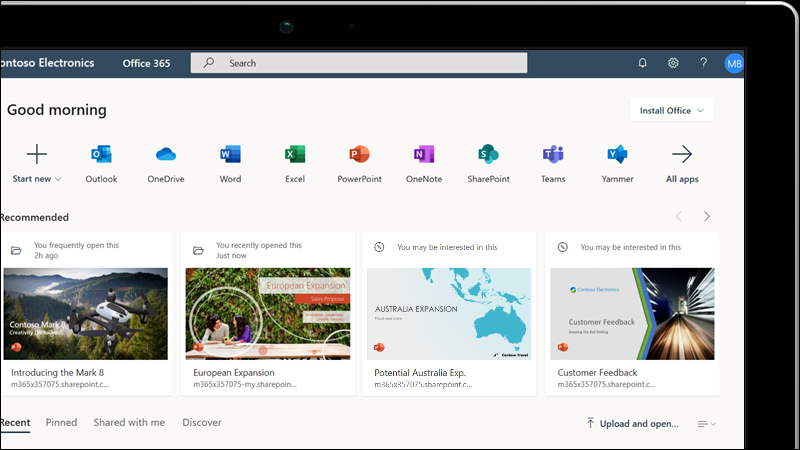This screenshot has height=450, width=800.
Task: Switch to the Shared with me tab
Action: (x=129, y=423)
